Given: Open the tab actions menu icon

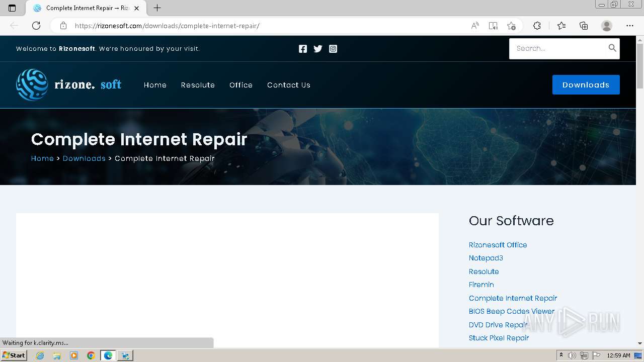Looking at the screenshot, I should coord(12,8).
